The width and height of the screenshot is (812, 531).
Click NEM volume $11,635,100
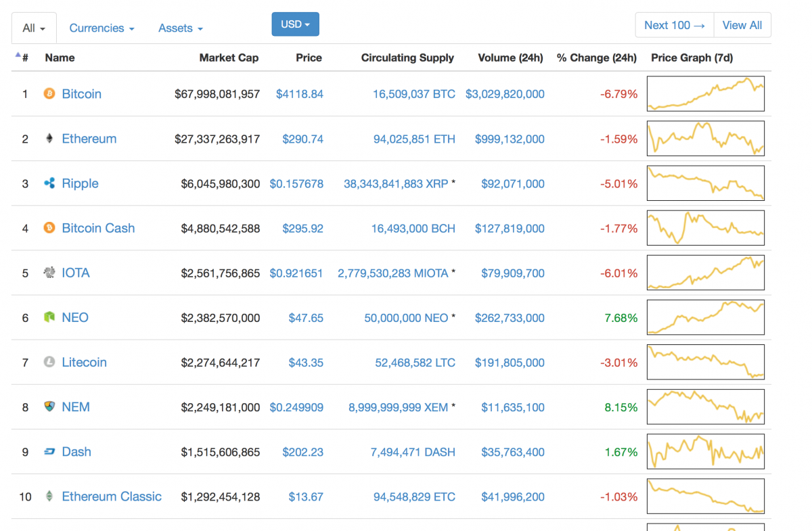point(513,407)
